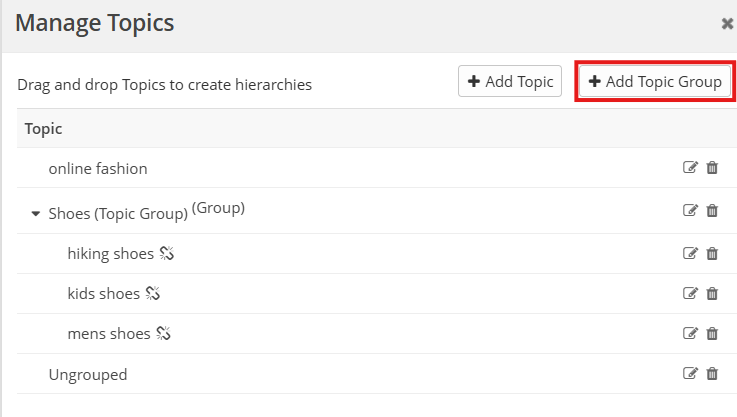This screenshot has height=417, width=737.
Task: Close the Manage Topics dialog
Action: click(x=727, y=23)
